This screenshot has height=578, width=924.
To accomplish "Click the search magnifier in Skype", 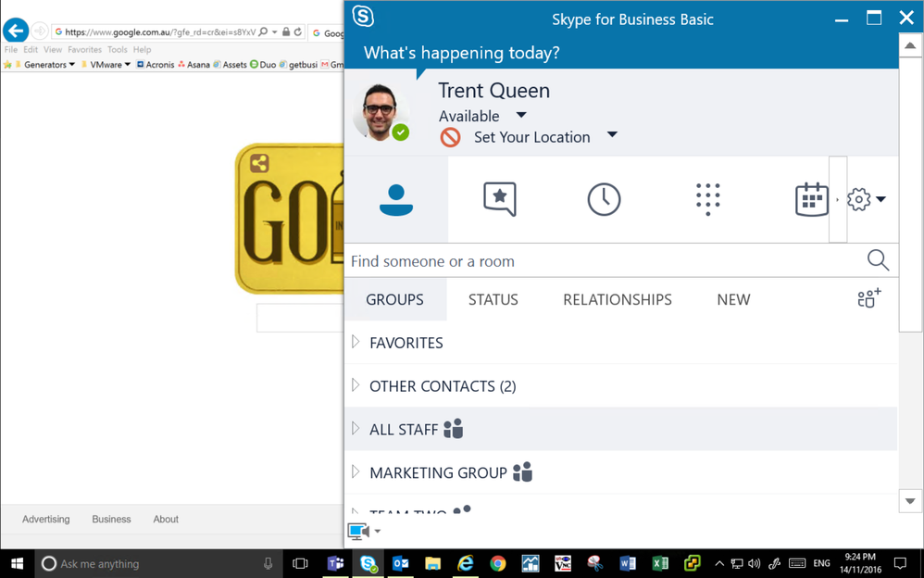I will click(878, 260).
